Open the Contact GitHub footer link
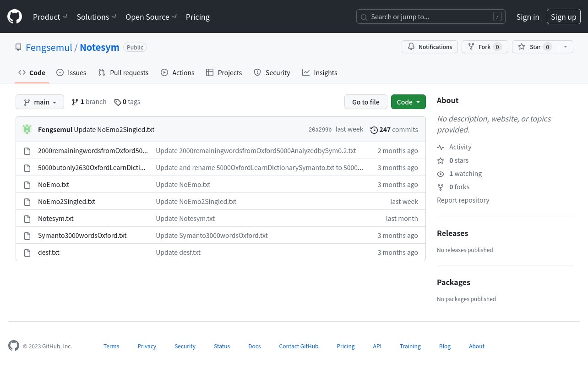 pyautogui.click(x=299, y=346)
